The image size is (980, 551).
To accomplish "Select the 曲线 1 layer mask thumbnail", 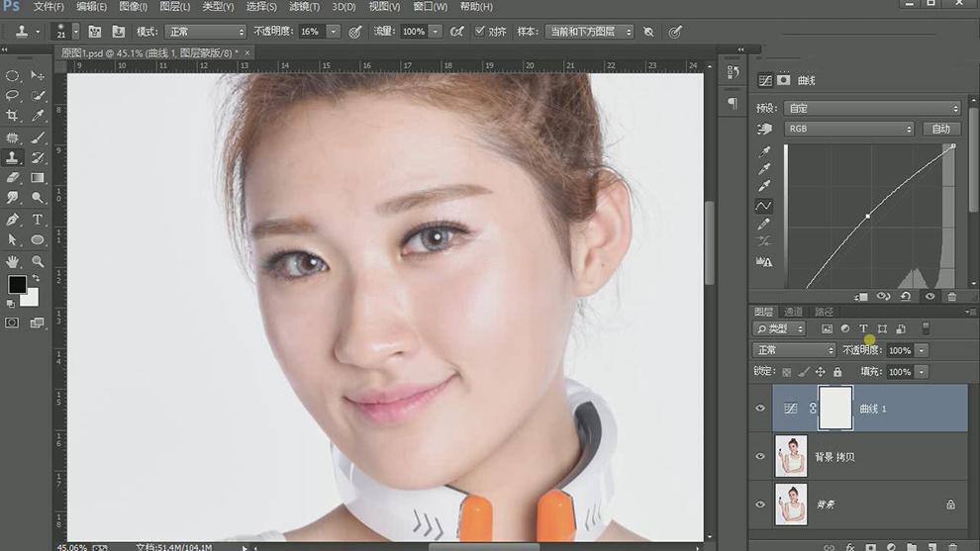I will (835, 408).
